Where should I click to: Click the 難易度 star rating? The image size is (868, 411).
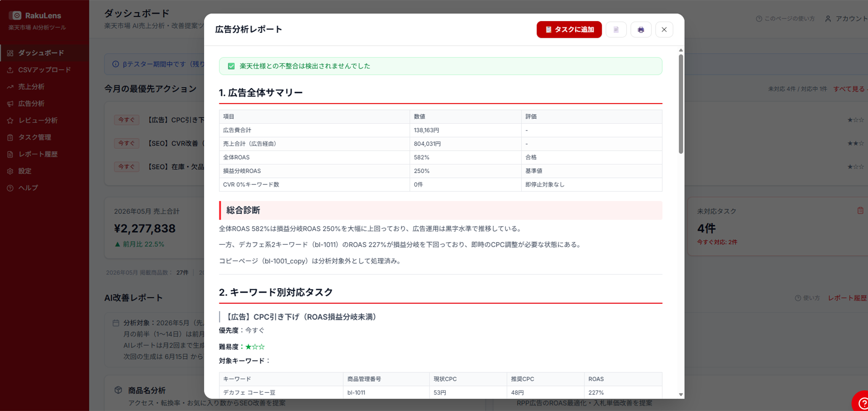[x=255, y=347]
